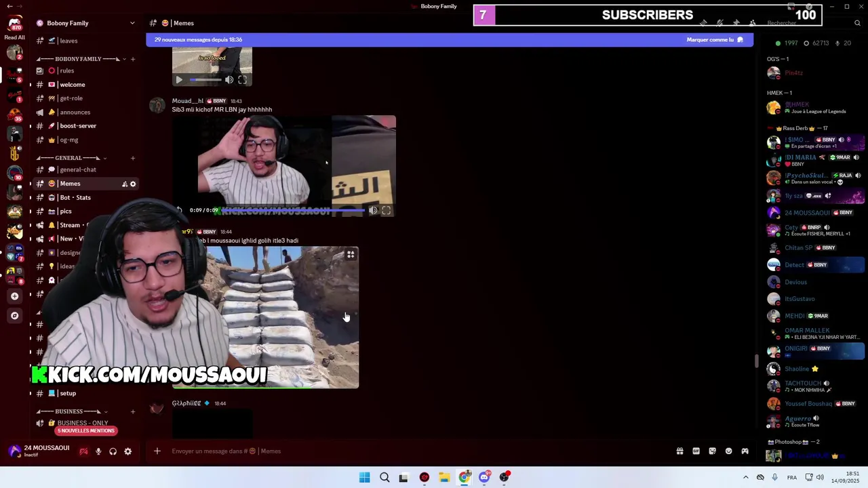Screen dimensions: 868x488
Task: Open Mouad__hl user profile
Action: (x=187, y=101)
